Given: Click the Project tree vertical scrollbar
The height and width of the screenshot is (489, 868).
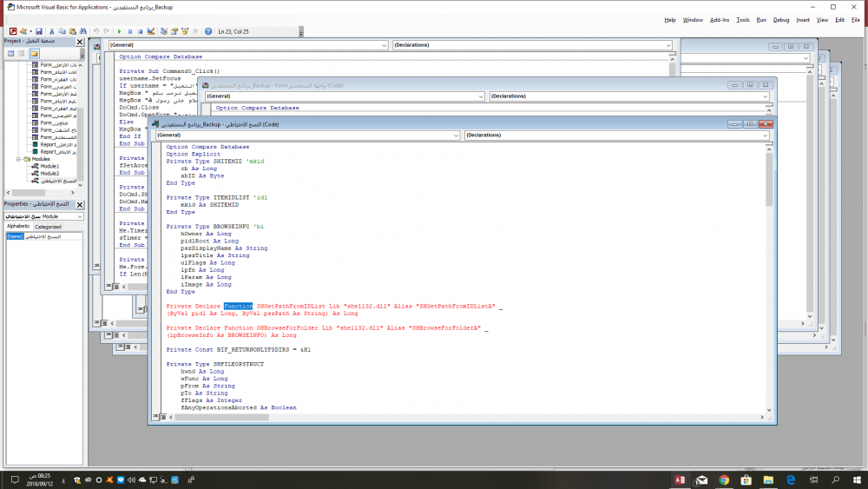Looking at the screenshot, I should pyautogui.click(x=80, y=124).
